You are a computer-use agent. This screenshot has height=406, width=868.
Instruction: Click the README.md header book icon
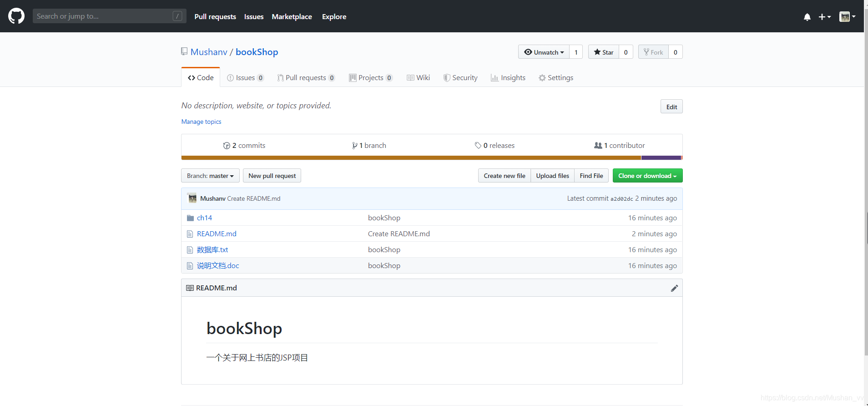(x=190, y=288)
